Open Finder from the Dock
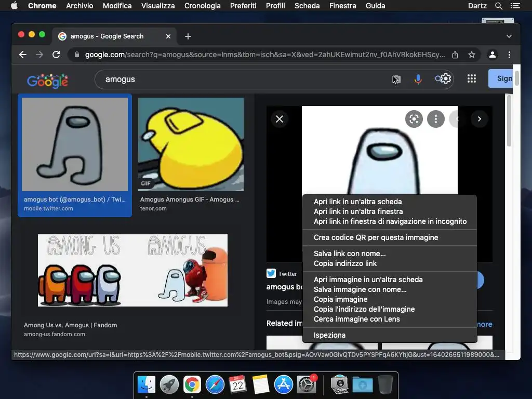Image resolution: width=532 pixels, height=399 pixels. 147,385
